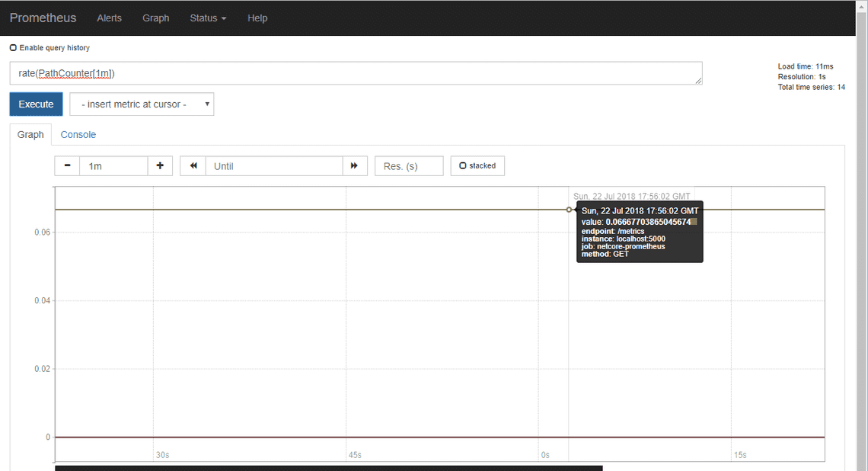Screen dimensions: 868x471
Task: Open the insert metric at cursor dropdown
Action: click(141, 103)
